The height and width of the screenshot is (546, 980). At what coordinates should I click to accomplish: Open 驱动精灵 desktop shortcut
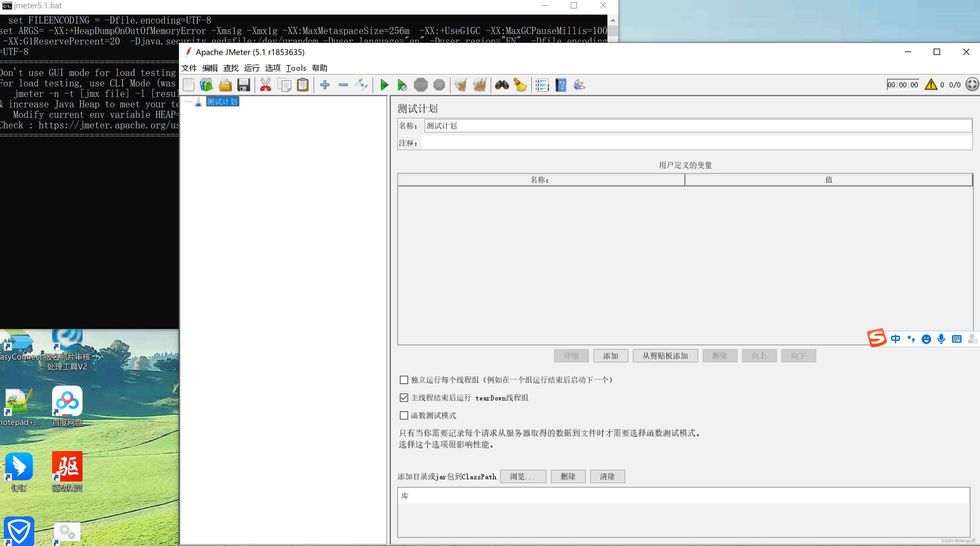tap(67, 471)
